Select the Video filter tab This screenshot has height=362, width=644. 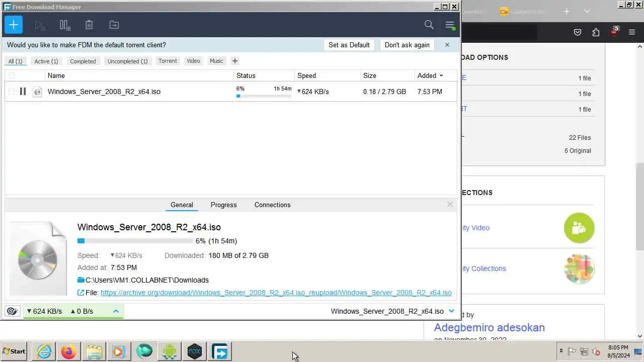[193, 61]
